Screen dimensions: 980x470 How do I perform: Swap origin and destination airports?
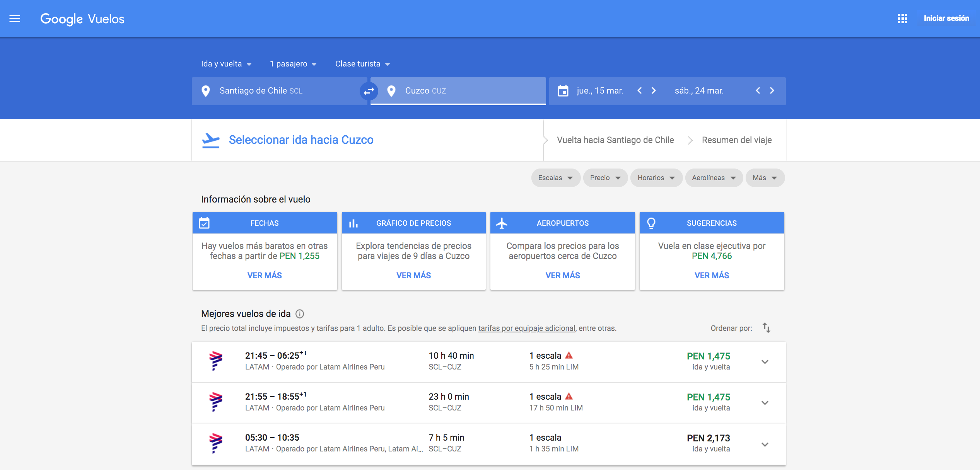[x=369, y=91]
